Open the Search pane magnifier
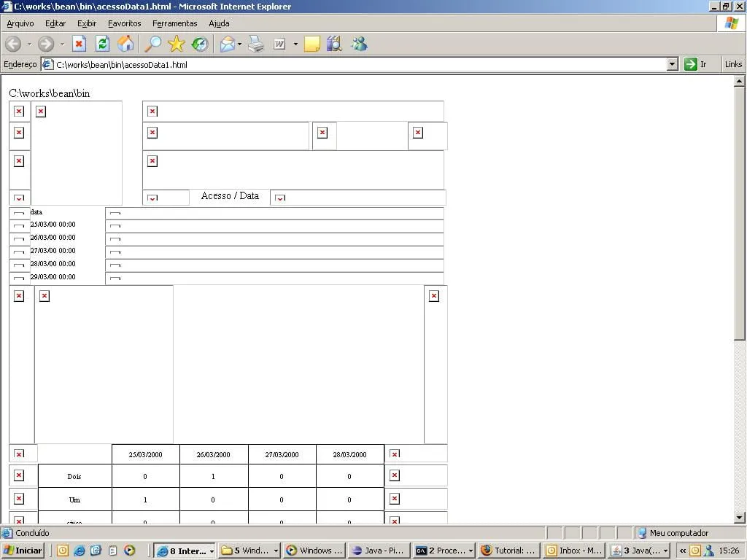 [153, 44]
